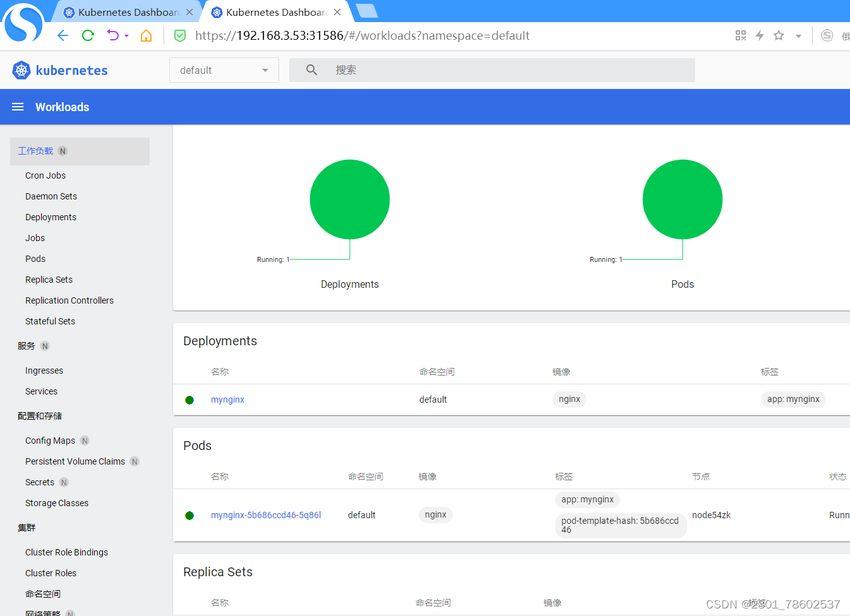Select 服务 section in sidebar
Viewport: 850px width, 616px height.
point(27,346)
